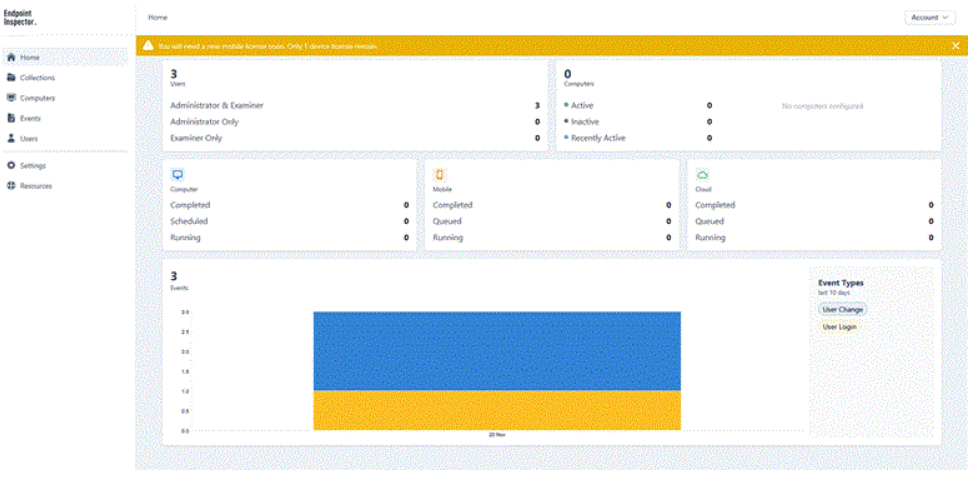Toggle the User Login event type filter
The width and height of the screenshot is (976, 479).
click(x=839, y=327)
